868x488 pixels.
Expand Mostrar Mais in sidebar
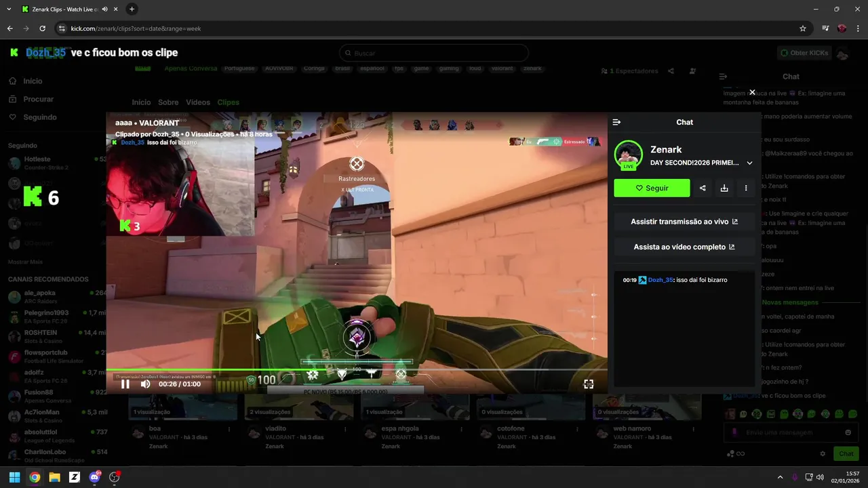tap(25, 262)
